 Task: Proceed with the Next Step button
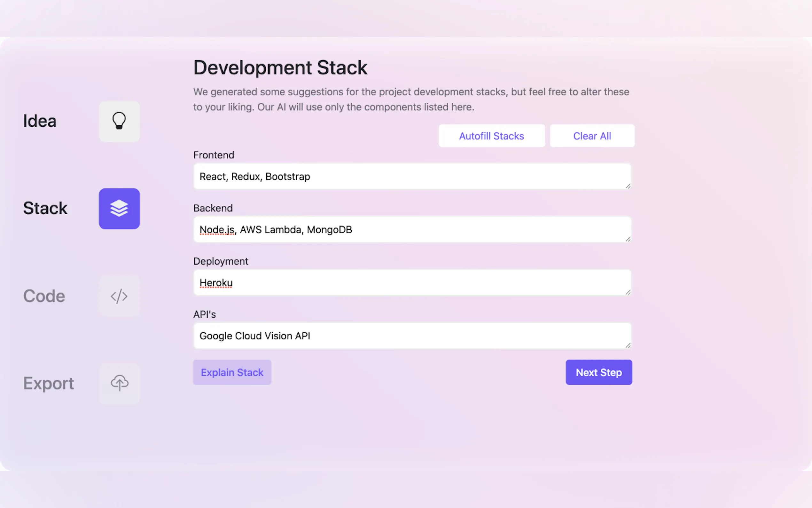(x=598, y=372)
